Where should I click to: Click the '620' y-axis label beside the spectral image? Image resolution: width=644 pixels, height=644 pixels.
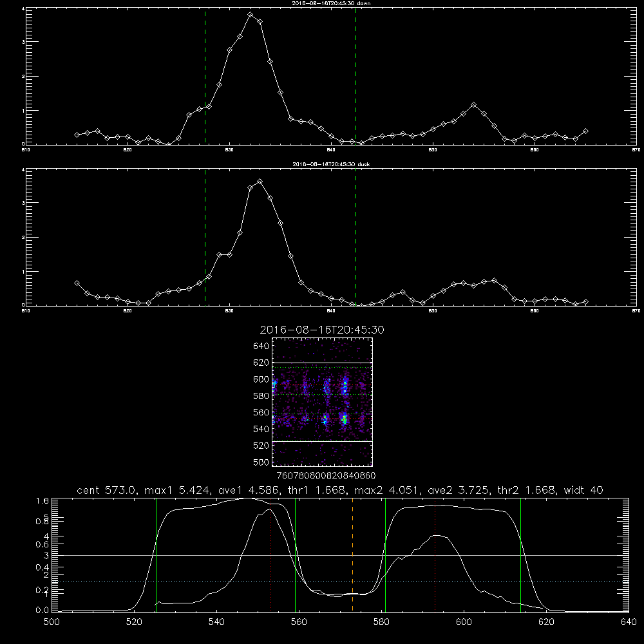tap(261, 363)
